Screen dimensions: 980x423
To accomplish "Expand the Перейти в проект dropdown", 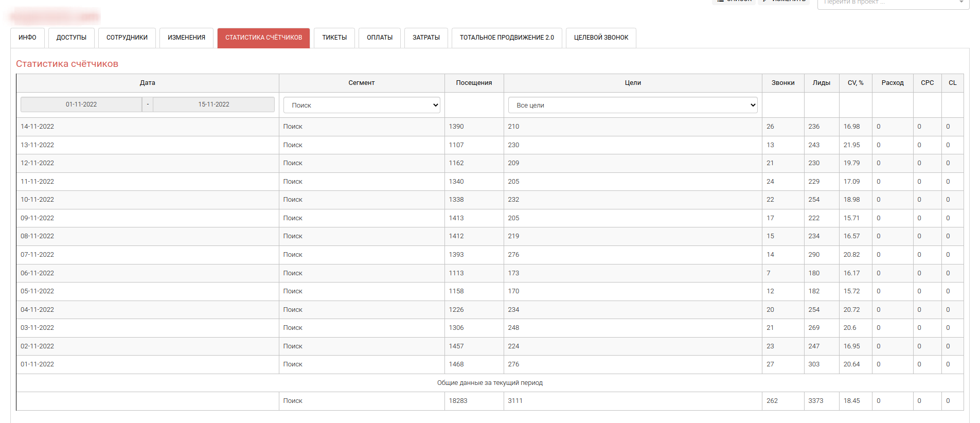I will (x=893, y=3).
